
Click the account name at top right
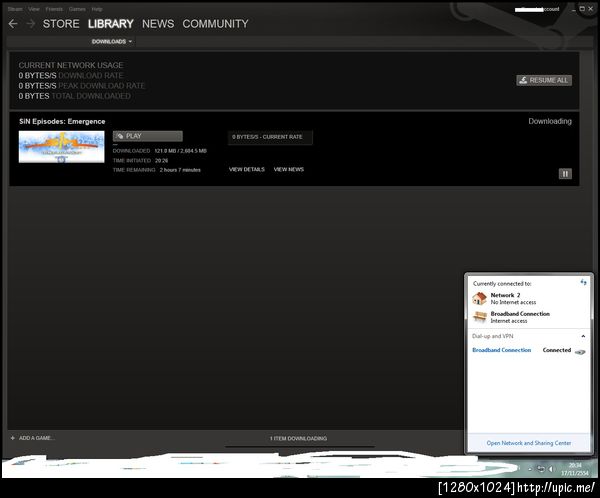537,9
